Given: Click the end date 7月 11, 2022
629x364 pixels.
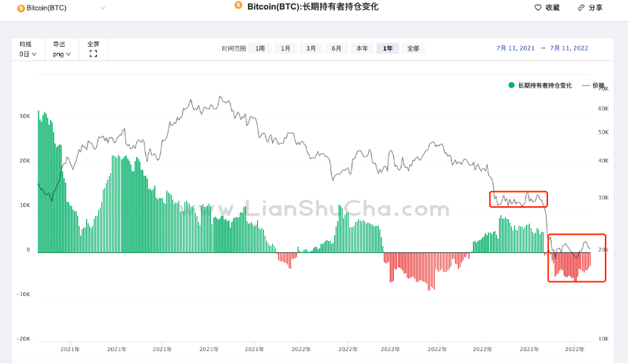Looking at the screenshot, I should tap(569, 48).
